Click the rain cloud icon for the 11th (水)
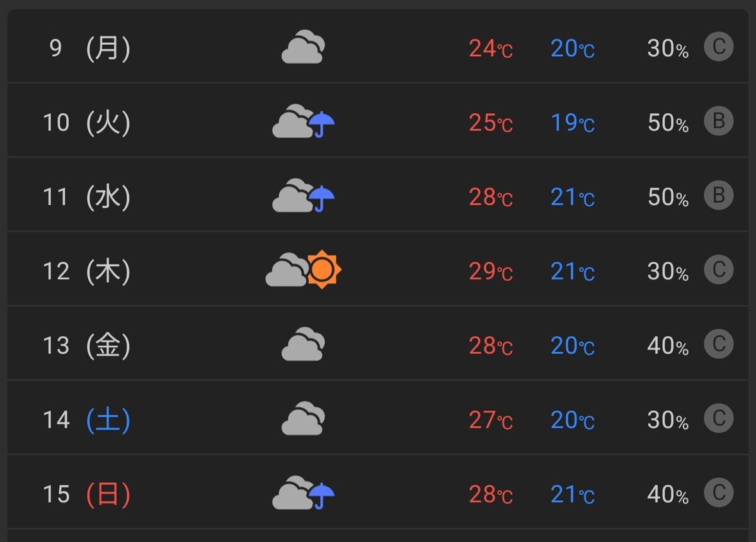Image resolution: width=756 pixels, height=542 pixels. (303, 196)
